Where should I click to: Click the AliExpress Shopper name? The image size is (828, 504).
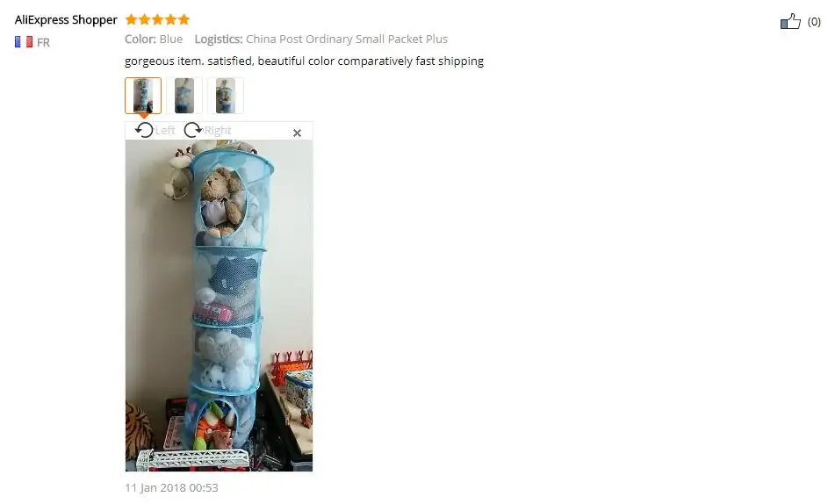[66, 19]
